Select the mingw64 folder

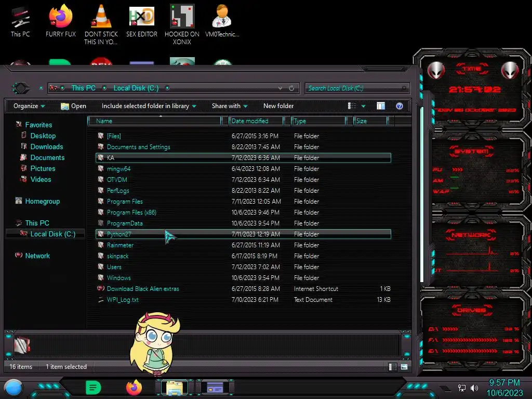tap(243, 169)
